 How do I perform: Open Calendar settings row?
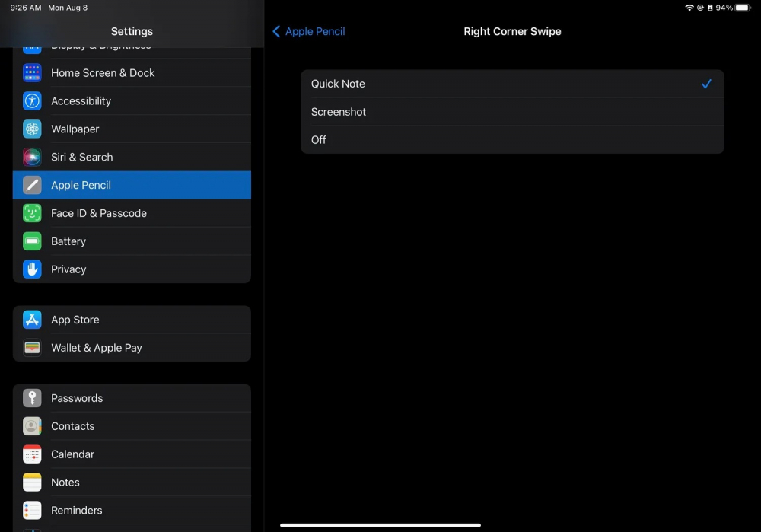coord(132,454)
